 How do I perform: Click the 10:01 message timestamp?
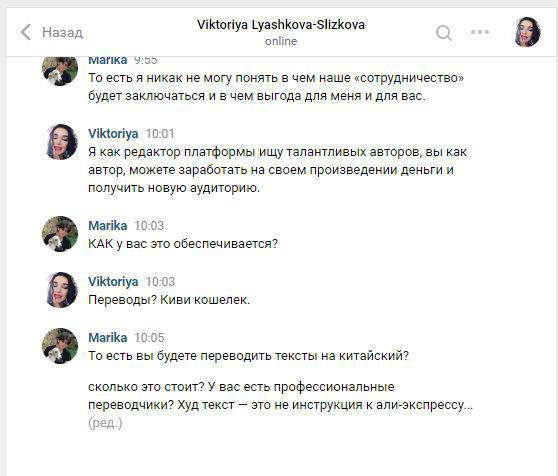pyautogui.click(x=160, y=134)
